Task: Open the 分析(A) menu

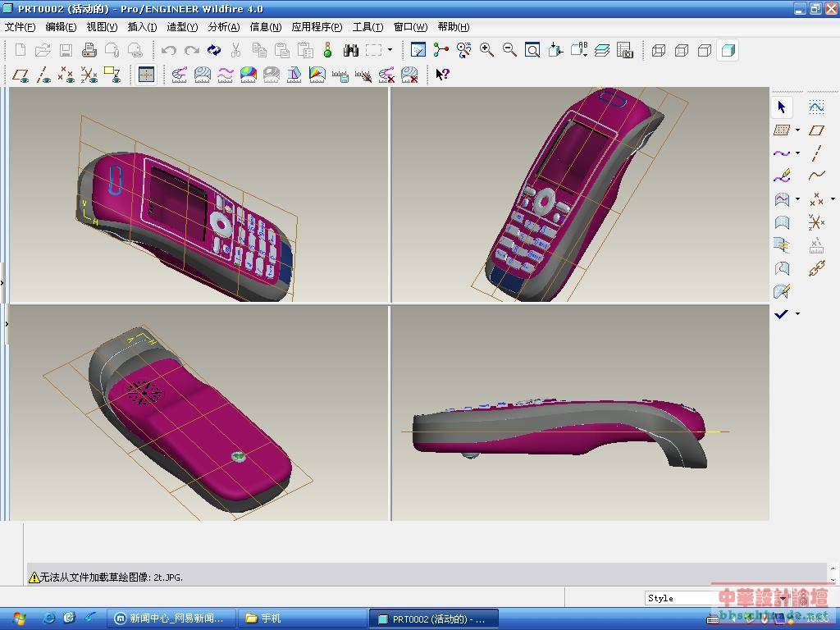Action: tap(222, 27)
